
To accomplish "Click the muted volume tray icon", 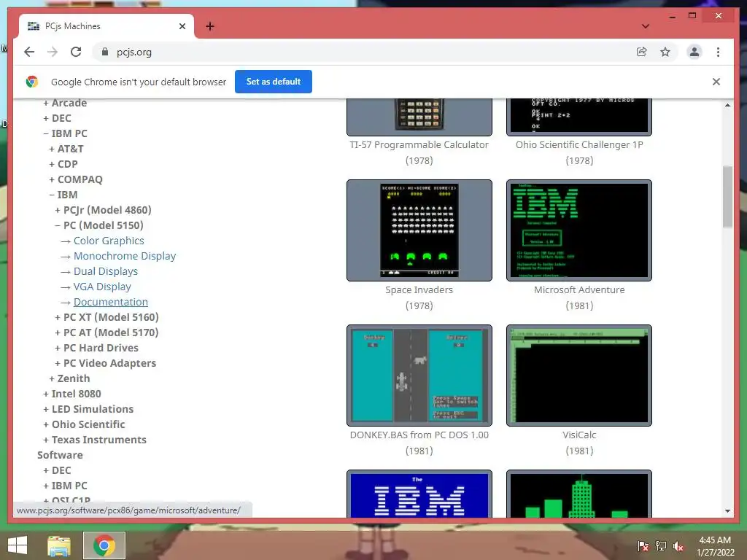I will point(678,545).
